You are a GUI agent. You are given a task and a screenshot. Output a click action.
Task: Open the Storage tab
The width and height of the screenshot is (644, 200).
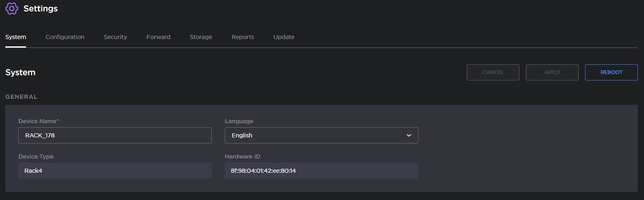(201, 37)
